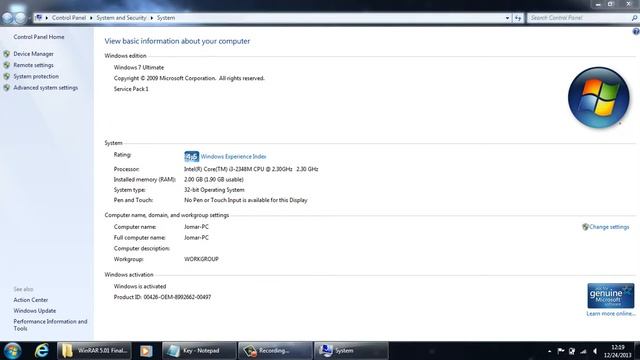Click the taskbar clock and date
Viewport: 640px width, 360px height.
point(618,351)
